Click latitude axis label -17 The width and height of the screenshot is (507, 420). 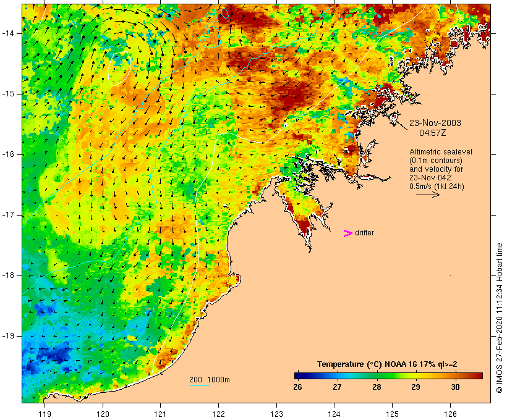(7, 215)
